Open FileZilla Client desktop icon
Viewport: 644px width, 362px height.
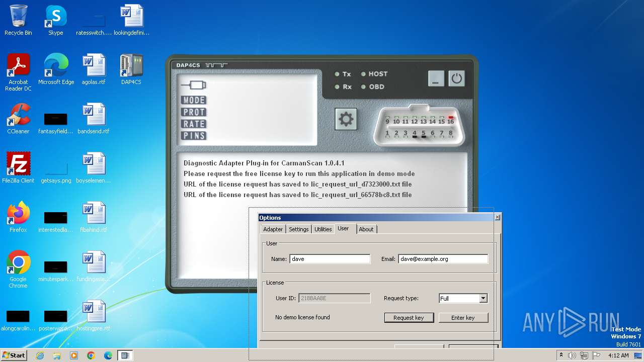point(18,168)
